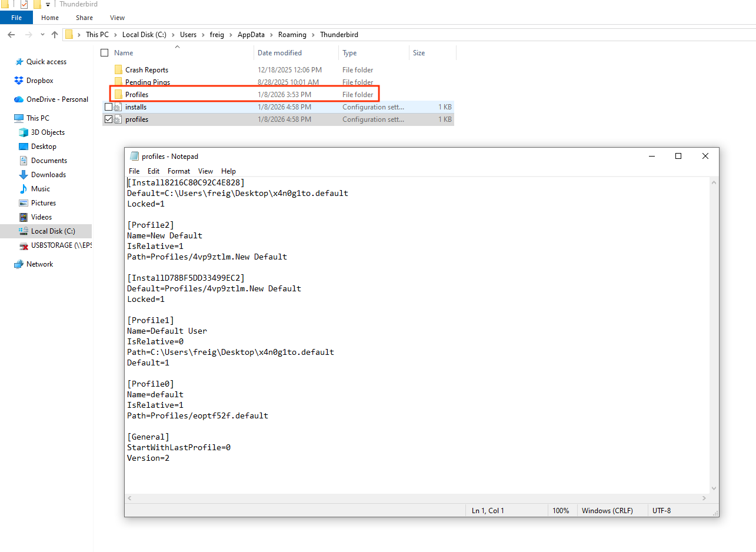Open 3D Objects in the sidebar
Viewport: 756px width, 552px height.
coord(48,132)
